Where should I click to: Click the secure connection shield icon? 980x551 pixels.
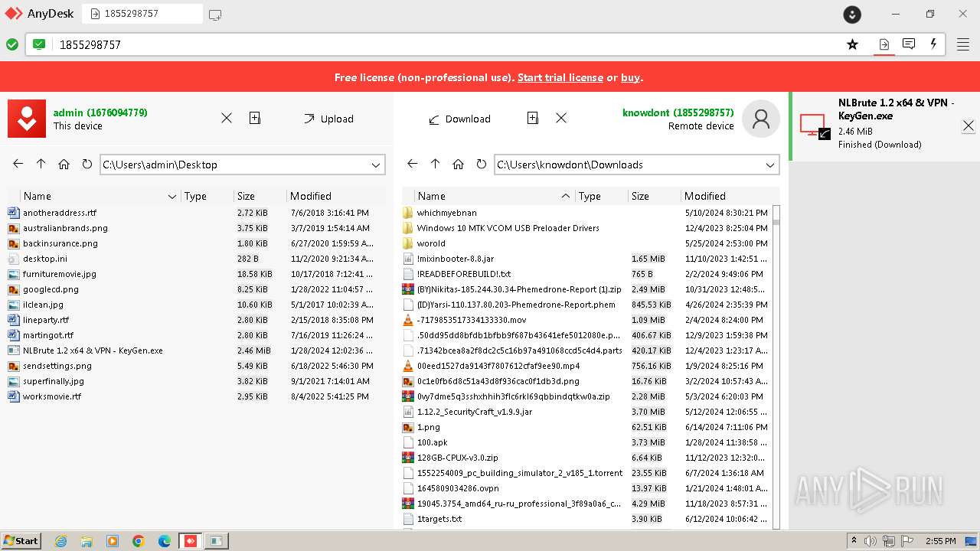39,44
